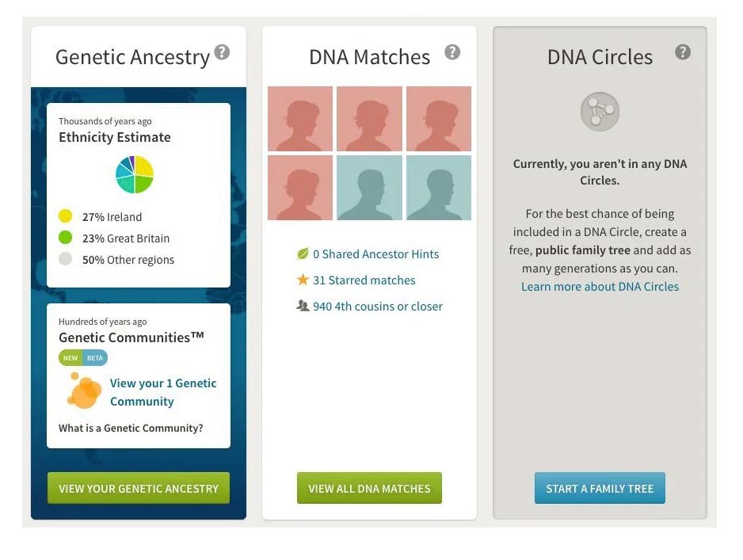Click the View All DNA Matches button

pos(369,488)
